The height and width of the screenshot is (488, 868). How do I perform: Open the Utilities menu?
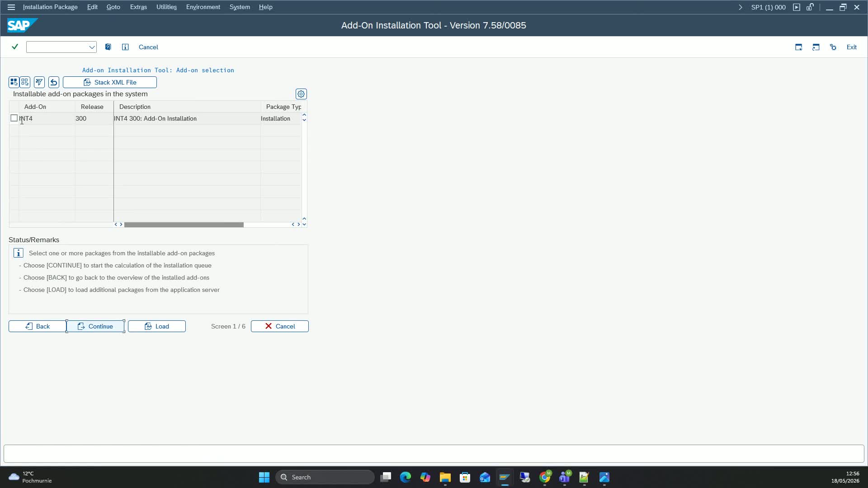click(x=166, y=7)
